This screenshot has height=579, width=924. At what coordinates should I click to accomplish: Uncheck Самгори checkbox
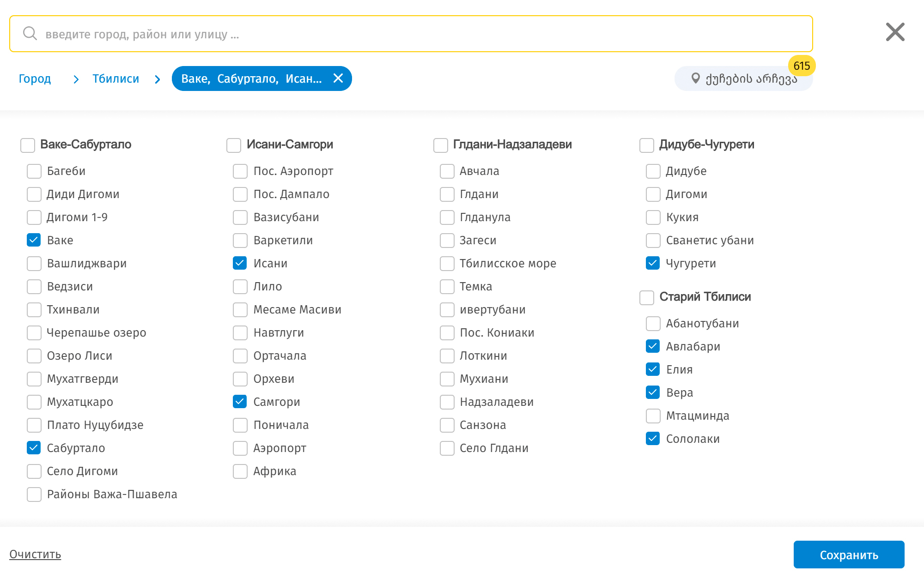pyautogui.click(x=240, y=402)
